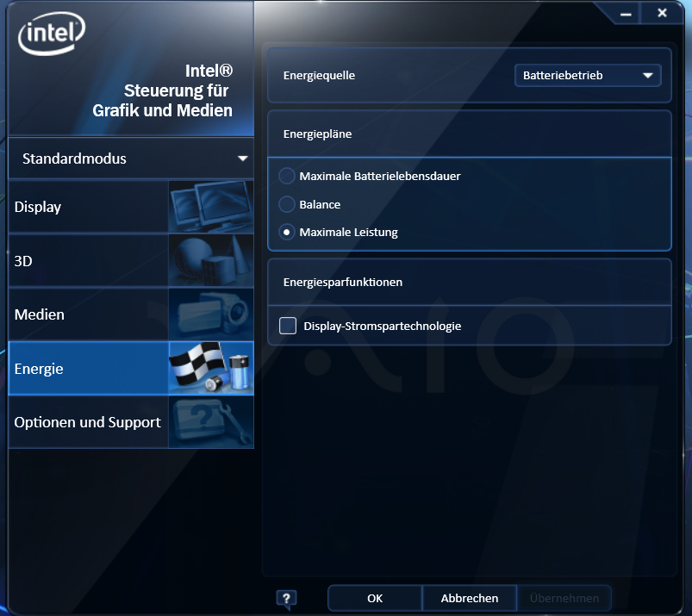Image resolution: width=692 pixels, height=616 pixels.
Task: Click the Energiesparfunktionen heading
Action: coord(343,282)
